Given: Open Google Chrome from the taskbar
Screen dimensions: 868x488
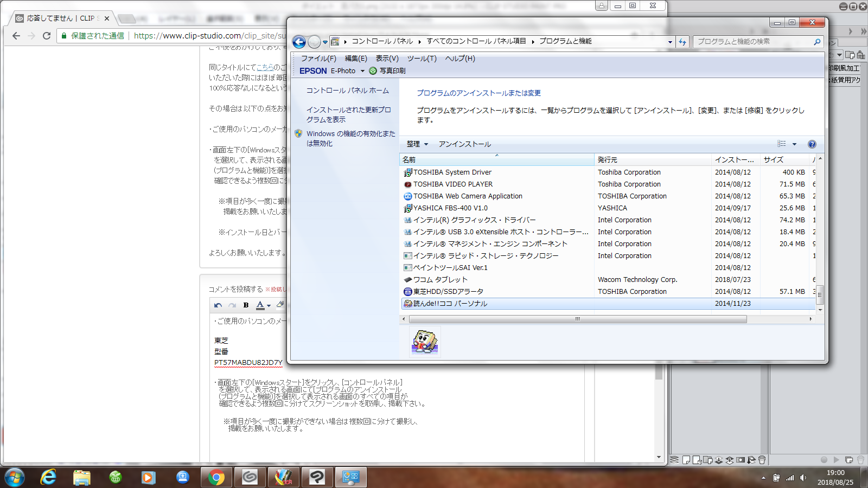Looking at the screenshot, I should [x=216, y=477].
